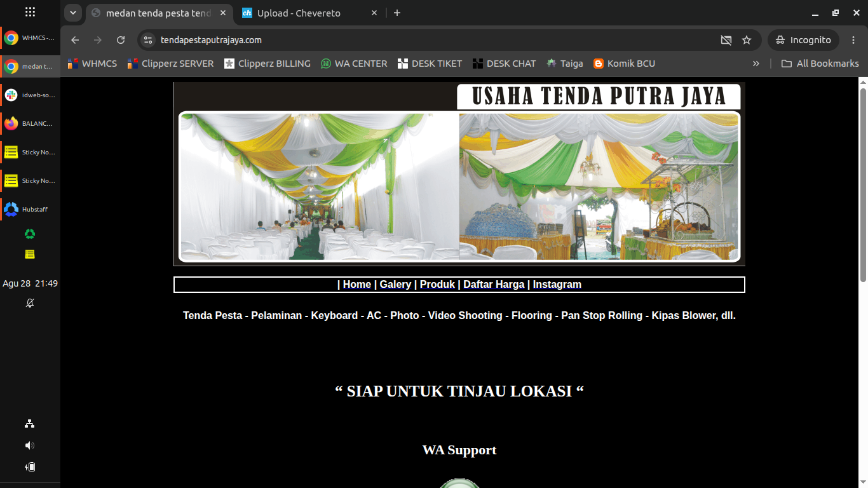The image size is (868, 488).
Task: Reload the current page
Action: 121,40
